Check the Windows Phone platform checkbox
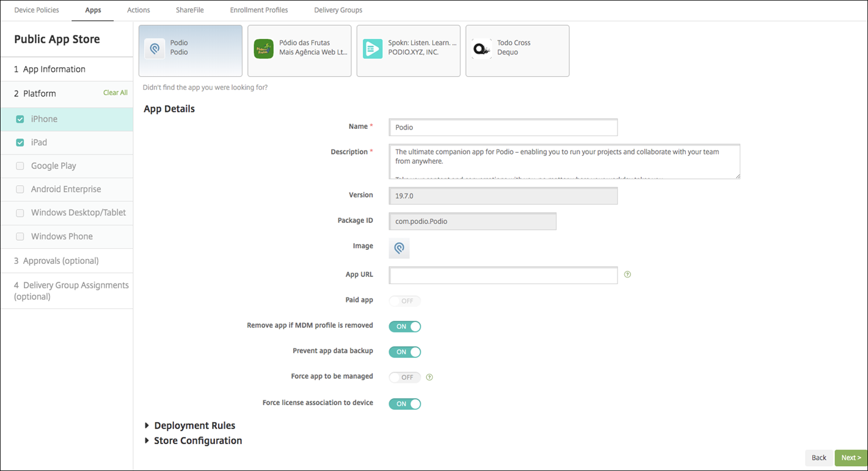Image resolution: width=868 pixels, height=471 pixels. [x=20, y=236]
